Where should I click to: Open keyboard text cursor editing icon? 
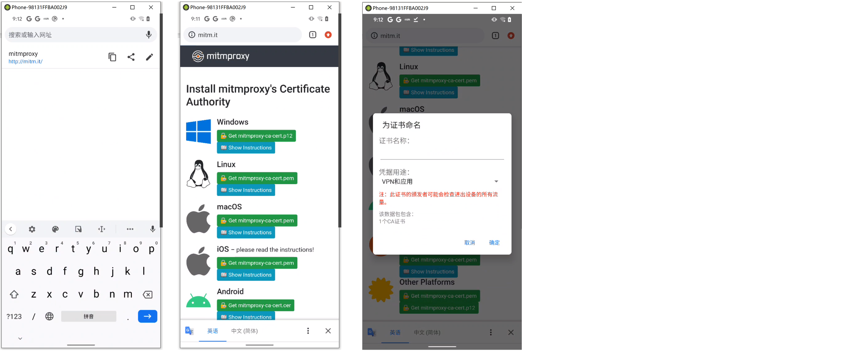[101, 229]
